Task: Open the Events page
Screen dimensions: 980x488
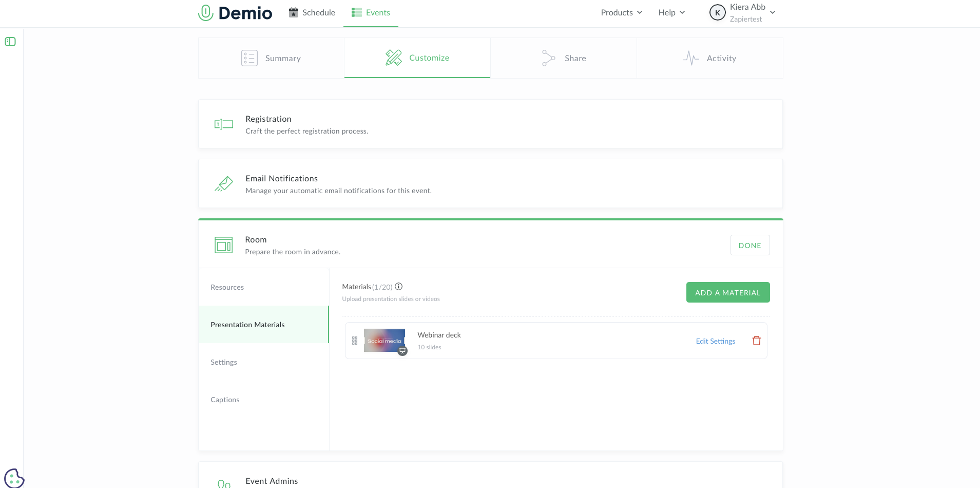Action: 371,13
